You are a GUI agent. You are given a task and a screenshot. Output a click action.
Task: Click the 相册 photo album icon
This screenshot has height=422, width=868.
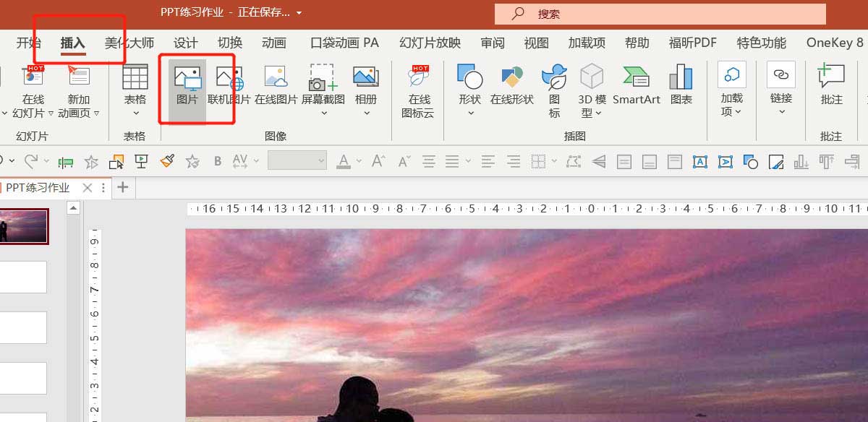(x=366, y=77)
